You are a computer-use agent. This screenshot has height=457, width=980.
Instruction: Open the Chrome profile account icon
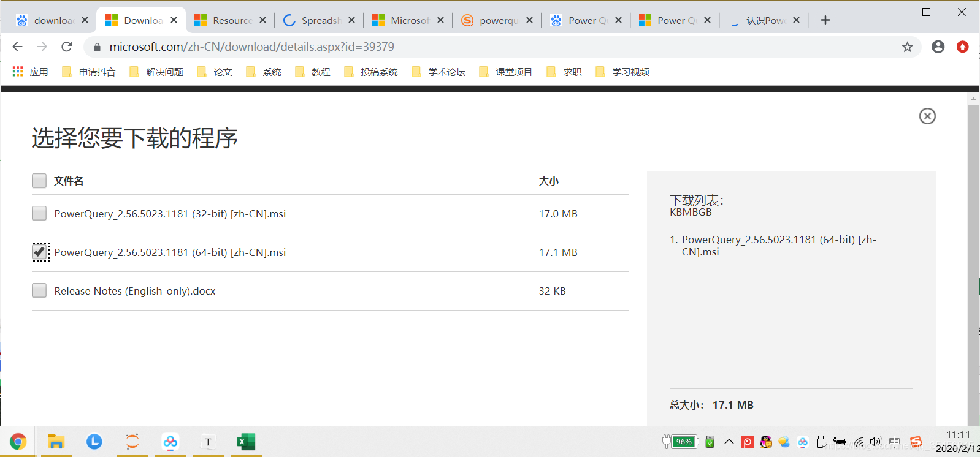point(938,47)
